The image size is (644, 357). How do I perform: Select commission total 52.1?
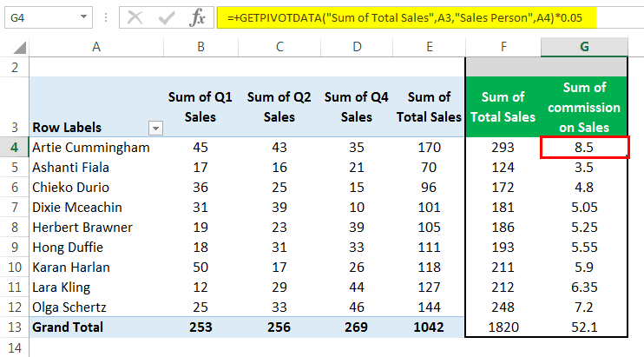(x=584, y=327)
